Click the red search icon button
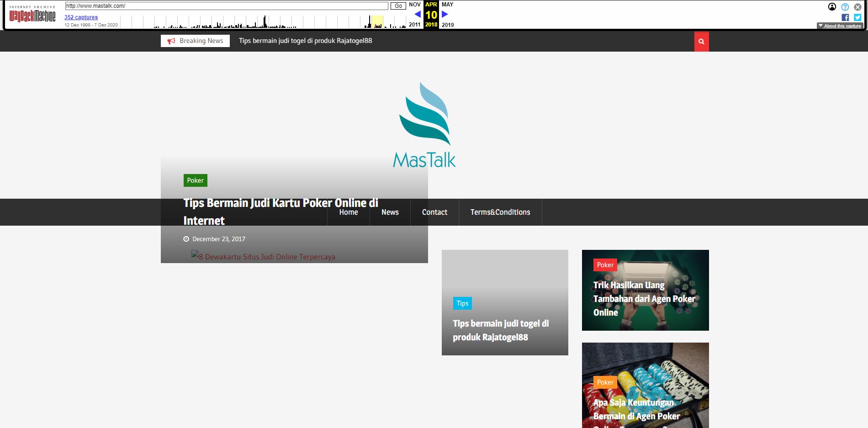The width and height of the screenshot is (868, 428). 701,42
